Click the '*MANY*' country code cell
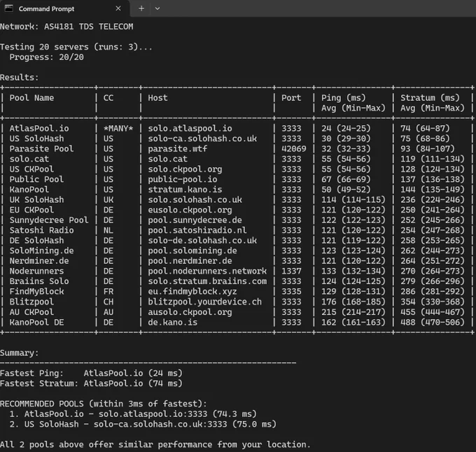 point(118,129)
